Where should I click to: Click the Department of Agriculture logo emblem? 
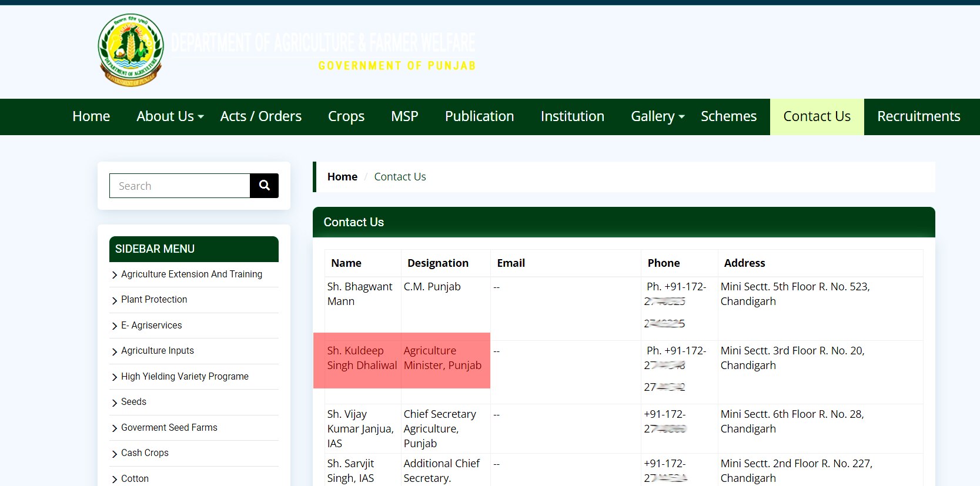pyautogui.click(x=131, y=50)
